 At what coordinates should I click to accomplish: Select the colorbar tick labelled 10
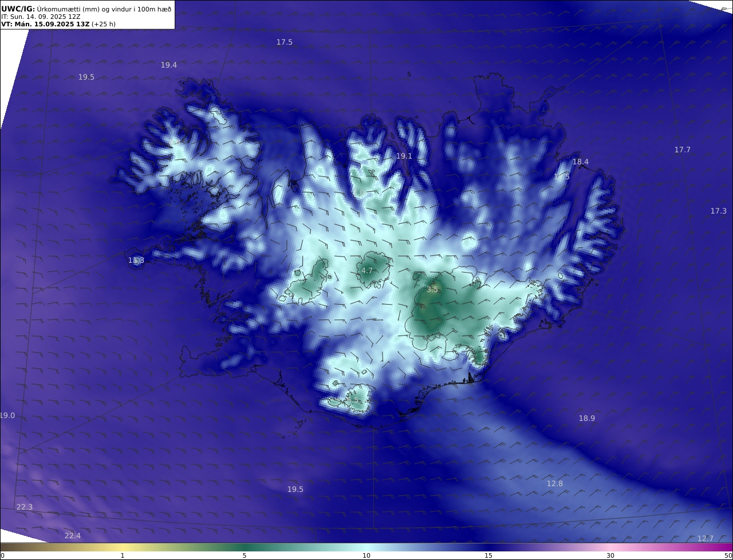tap(366, 555)
